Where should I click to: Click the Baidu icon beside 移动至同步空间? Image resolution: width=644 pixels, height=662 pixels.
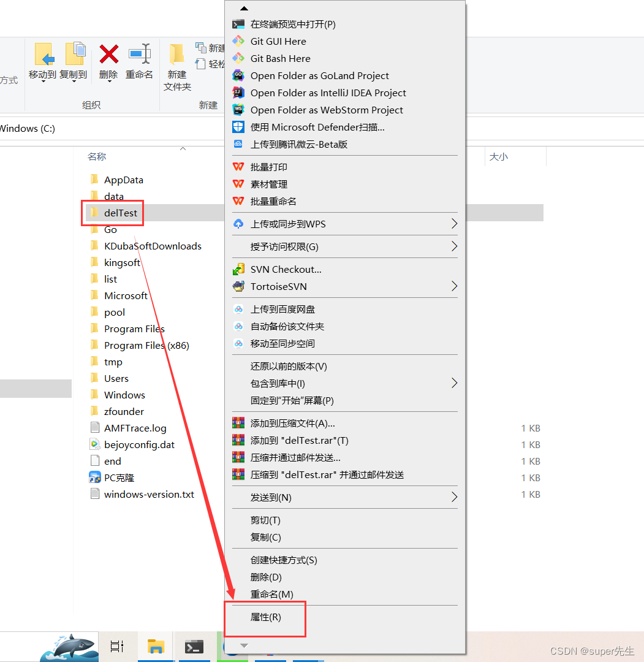(x=238, y=344)
